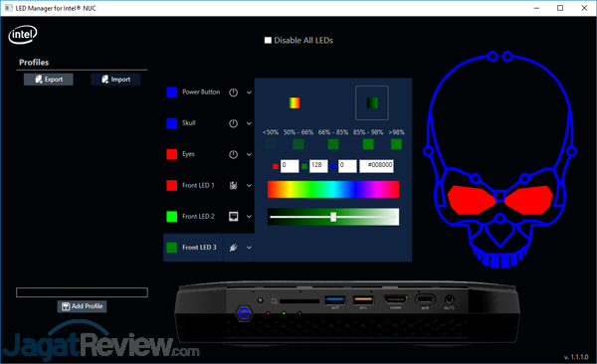597x364 pixels.
Task: Click the Profiles heading
Action: point(34,62)
